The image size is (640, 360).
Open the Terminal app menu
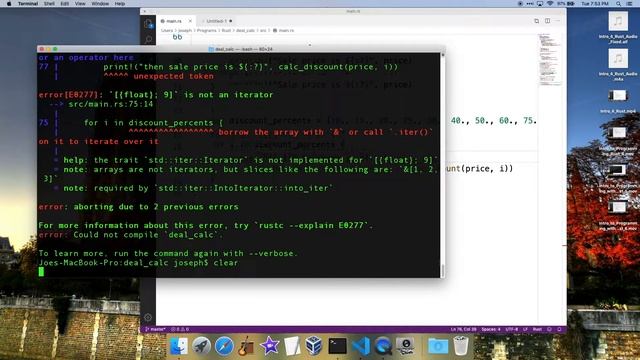[28, 4]
